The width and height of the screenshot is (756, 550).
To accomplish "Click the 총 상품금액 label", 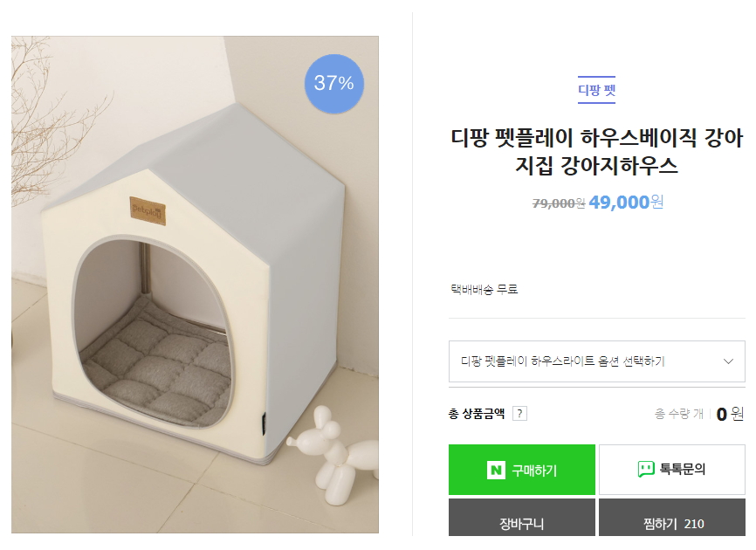I will coord(477,413).
